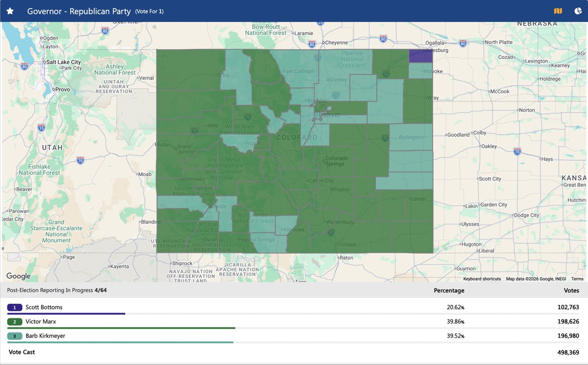Select candidate Victor Marx row

tap(294, 323)
